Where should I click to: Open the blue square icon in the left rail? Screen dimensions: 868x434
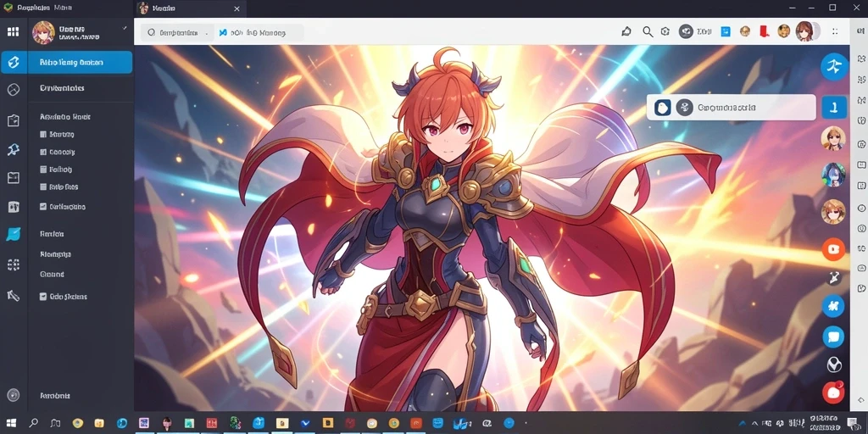click(14, 234)
